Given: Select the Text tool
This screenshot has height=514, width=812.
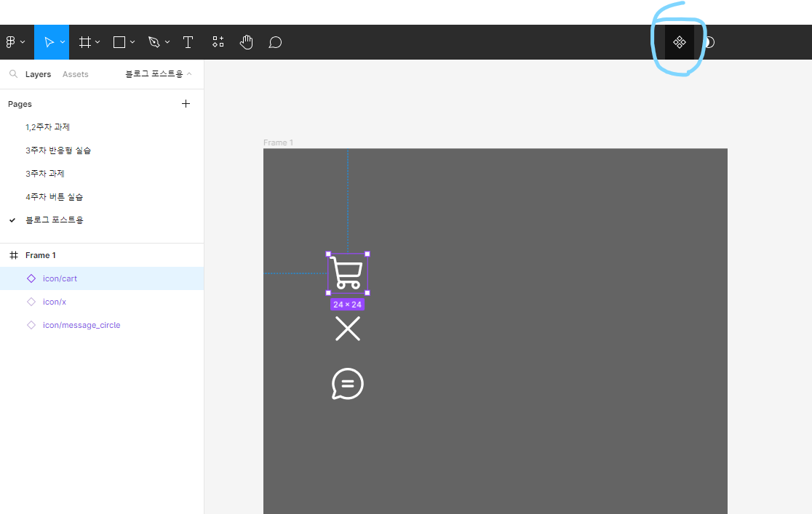Looking at the screenshot, I should click(188, 42).
